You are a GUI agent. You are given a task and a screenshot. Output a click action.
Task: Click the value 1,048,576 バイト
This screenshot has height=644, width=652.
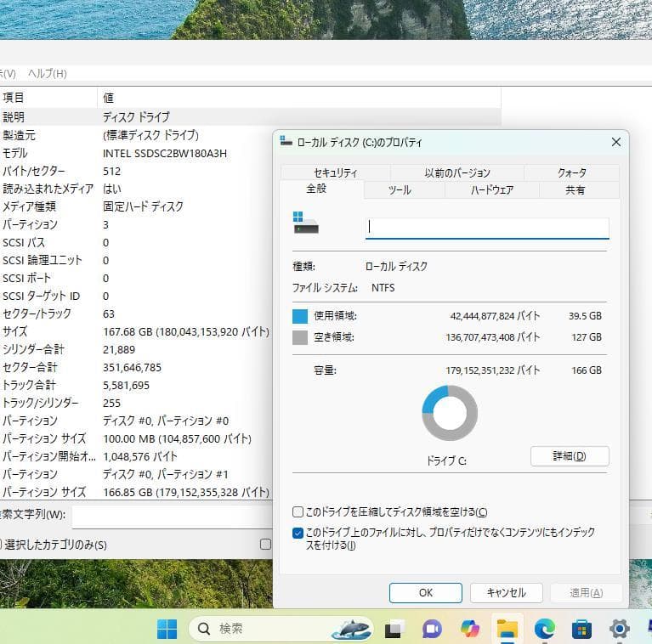(x=139, y=456)
